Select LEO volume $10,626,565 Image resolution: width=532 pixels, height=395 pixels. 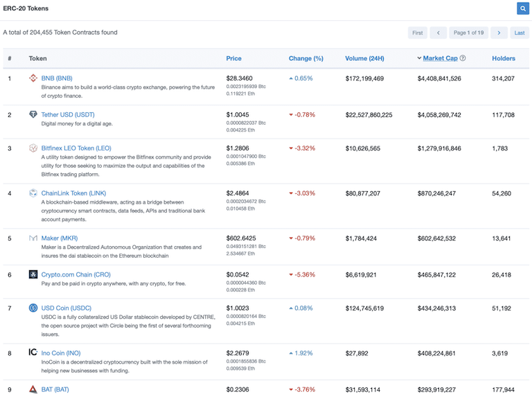[x=363, y=148]
